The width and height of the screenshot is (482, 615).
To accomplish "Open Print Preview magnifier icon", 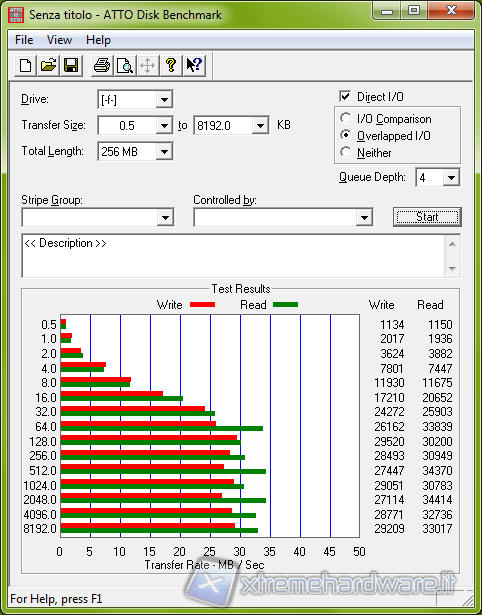I will click(x=125, y=65).
